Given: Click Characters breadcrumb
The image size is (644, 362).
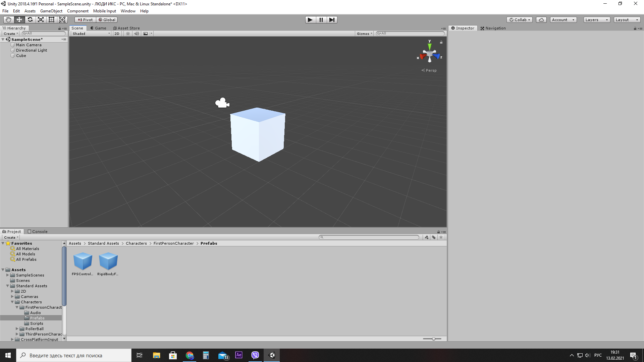Looking at the screenshot, I should click(x=136, y=243).
